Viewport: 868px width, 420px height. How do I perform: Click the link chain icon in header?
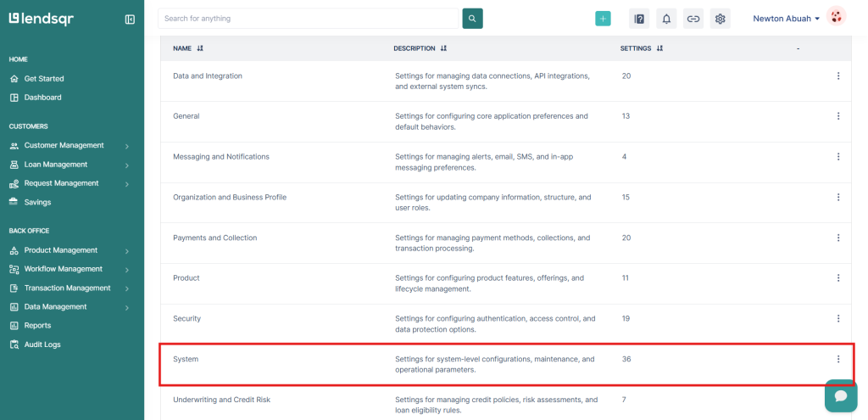693,19
